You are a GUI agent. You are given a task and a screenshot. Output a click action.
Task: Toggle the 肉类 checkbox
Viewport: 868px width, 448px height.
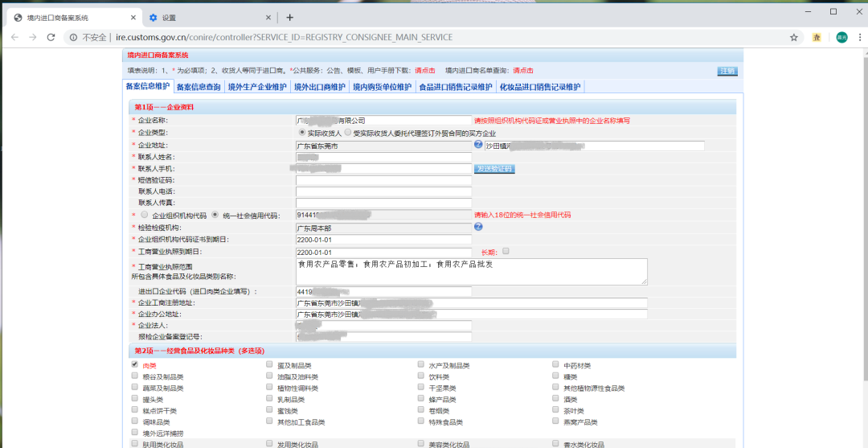pyautogui.click(x=135, y=364)
